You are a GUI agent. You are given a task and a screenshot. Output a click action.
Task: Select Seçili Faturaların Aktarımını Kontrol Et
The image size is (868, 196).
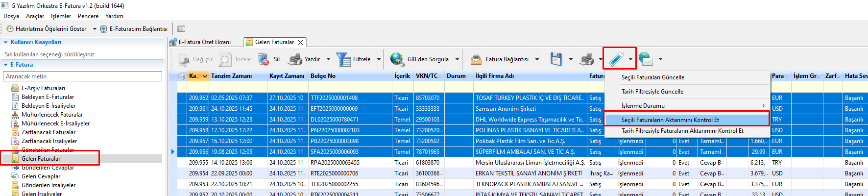pos(670,120)
